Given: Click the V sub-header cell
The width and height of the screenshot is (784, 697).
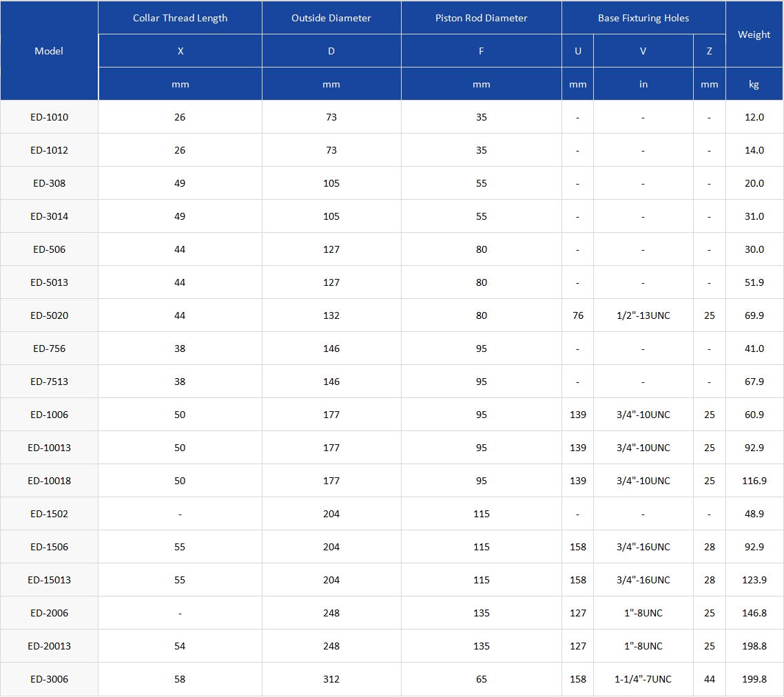Looking at the screenshot, I should tap(643, 50).
